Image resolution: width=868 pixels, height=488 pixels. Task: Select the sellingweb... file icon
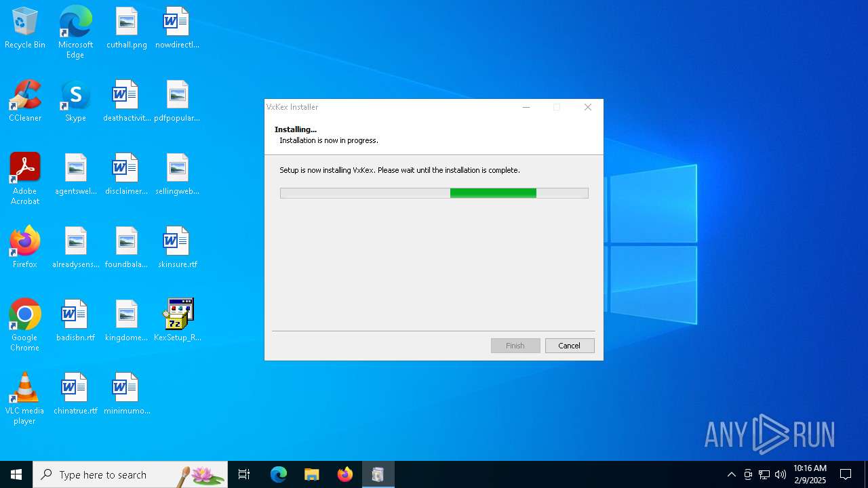point(177,175)
